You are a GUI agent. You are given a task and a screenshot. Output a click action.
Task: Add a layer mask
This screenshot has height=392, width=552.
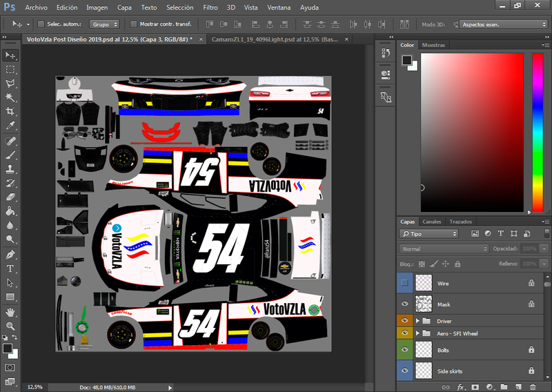[x=475, y=386]
